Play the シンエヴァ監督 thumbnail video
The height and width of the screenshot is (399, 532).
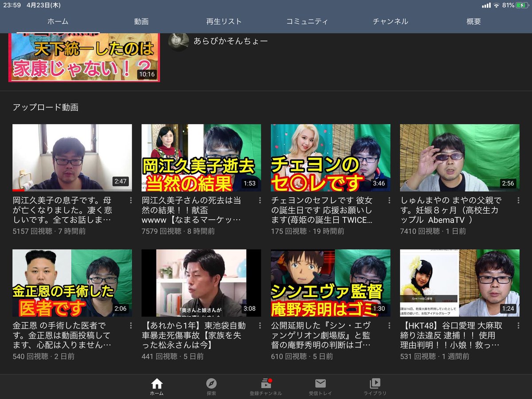coord(330,282)
